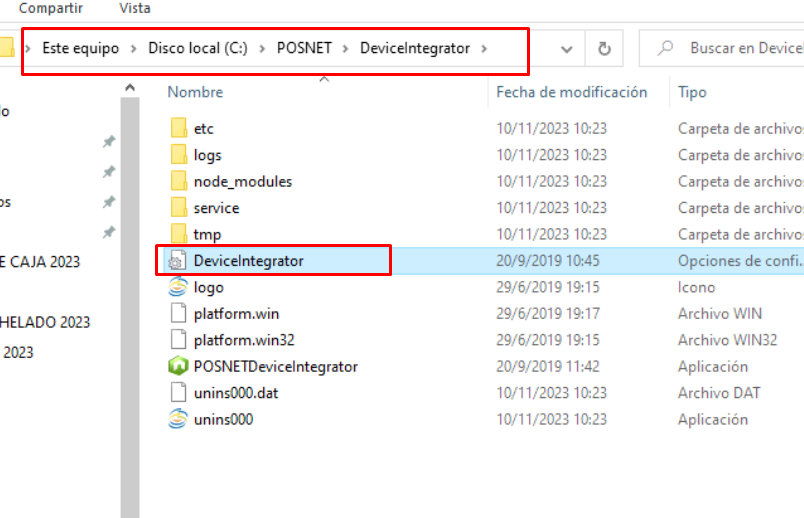This screenshot has width=804, height=518.
Task: Expand chevron after Disco local (C:)
Action: 262,48
